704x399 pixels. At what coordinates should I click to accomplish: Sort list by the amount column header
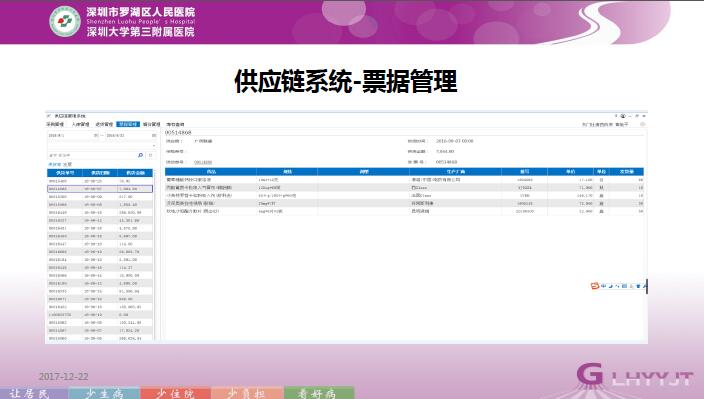click(135, 173)
